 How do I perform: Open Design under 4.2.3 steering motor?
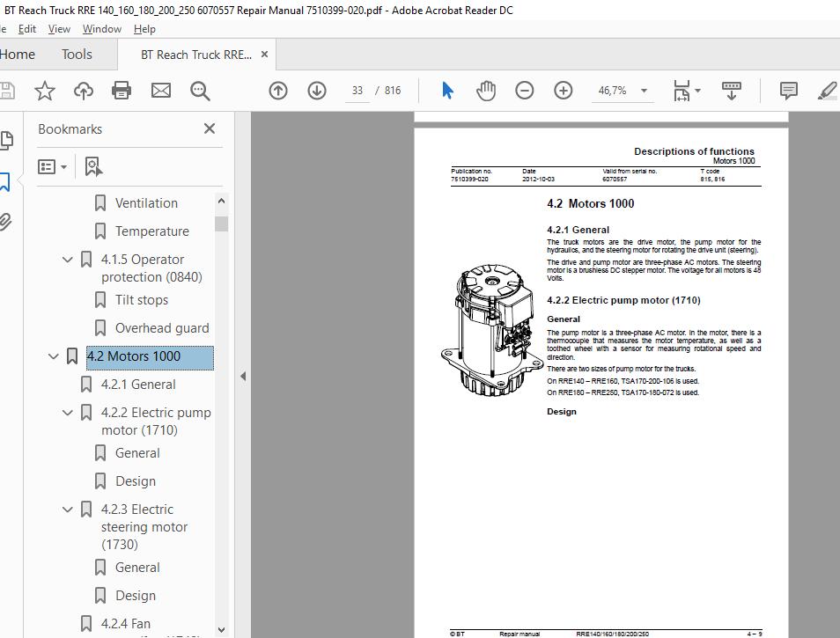click(136, 596)
